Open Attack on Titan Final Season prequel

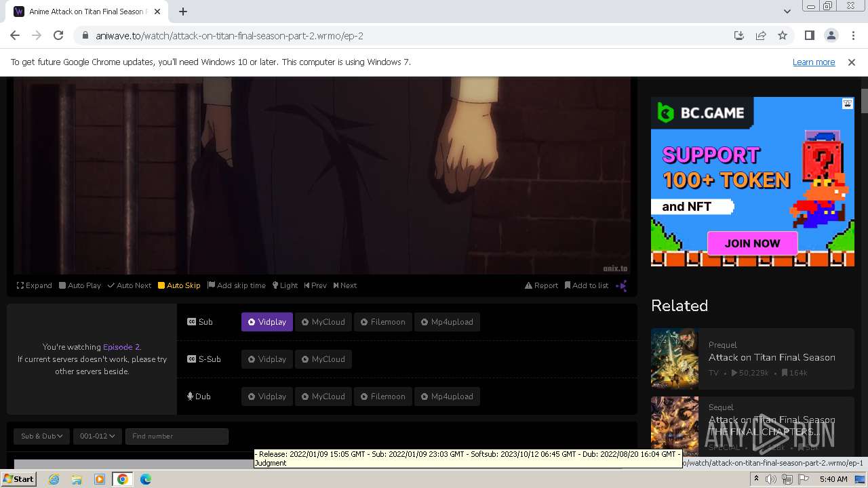[x=772, y=357]
